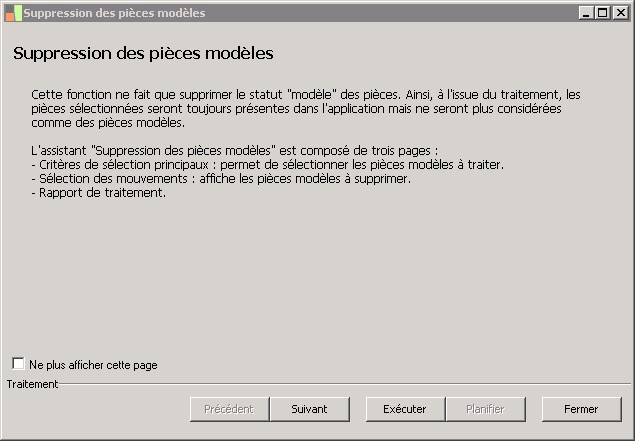Screen dimensions: 635x441
Task: Click the Fermer button
Action: pyautogui.click(x=581, y=409)
